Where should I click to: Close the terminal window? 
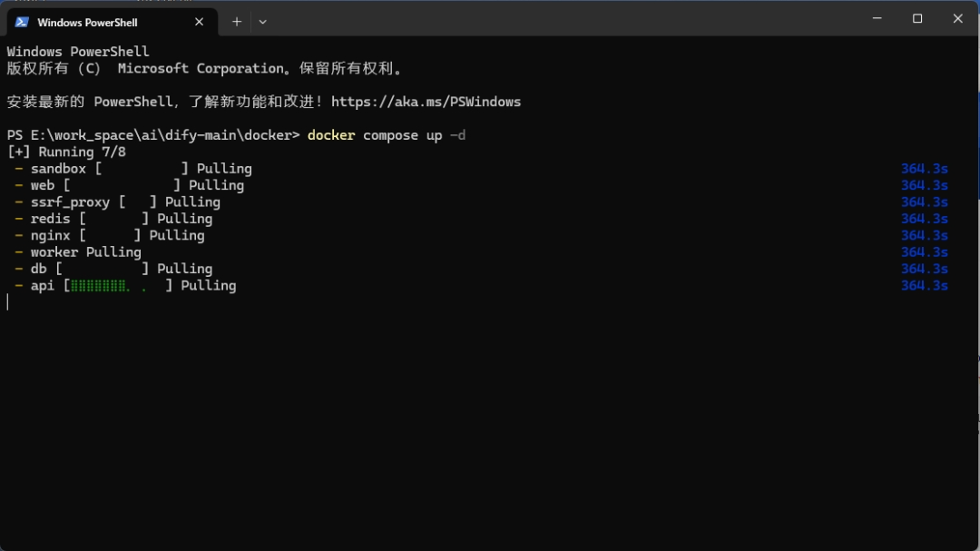tap(957, 18)
